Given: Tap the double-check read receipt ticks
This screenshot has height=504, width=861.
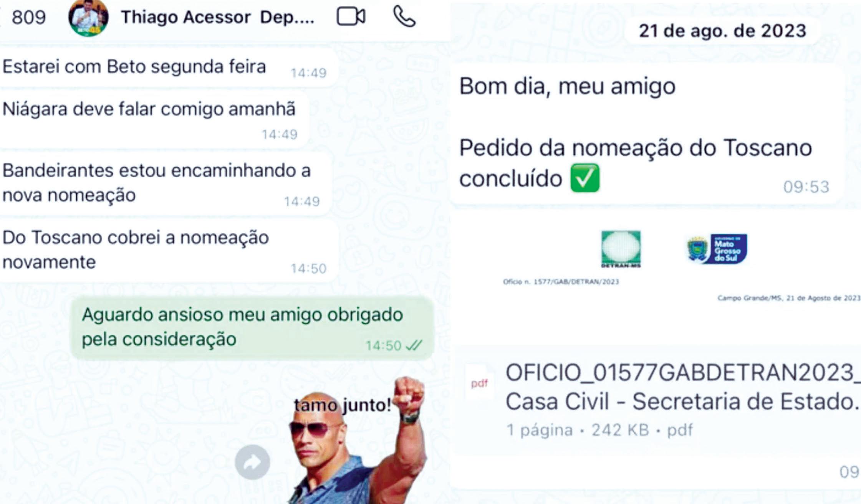Looking at the screenshot, I should click(414, 345).
